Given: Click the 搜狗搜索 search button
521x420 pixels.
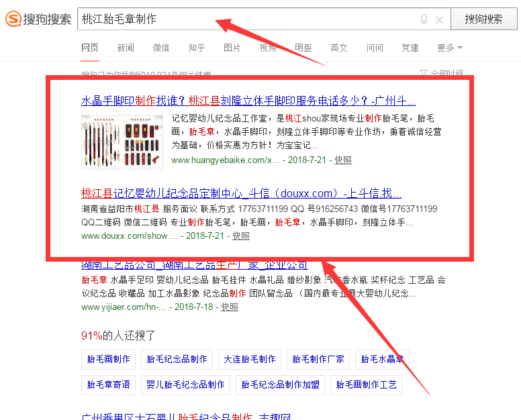Looking at the screenshot, I should click(484, 19).
